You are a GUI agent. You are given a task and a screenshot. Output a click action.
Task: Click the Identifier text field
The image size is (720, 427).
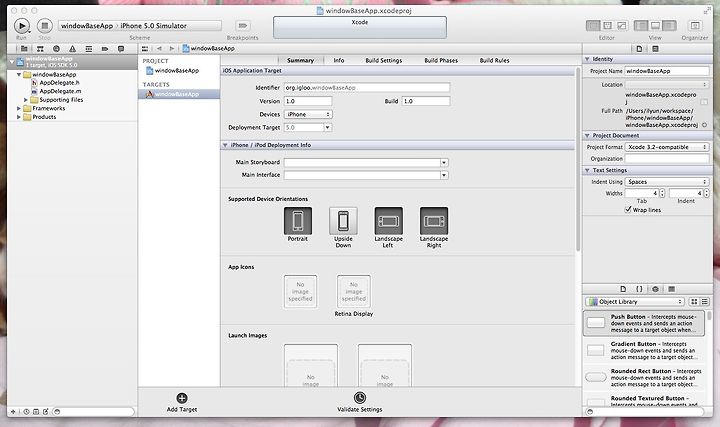pos(367,88)
